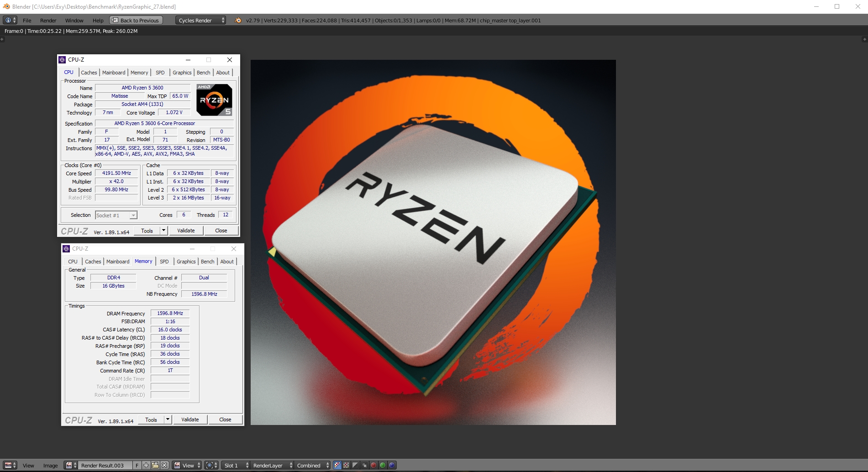Screen dimensions: 868x472
Task: Switch to the Caches tab in the CPU-Z CPU window
Action: click(x=89, y=73)
